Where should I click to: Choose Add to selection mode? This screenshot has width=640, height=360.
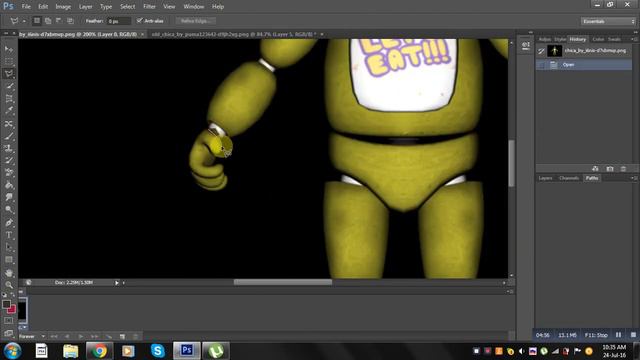point(48,21)
